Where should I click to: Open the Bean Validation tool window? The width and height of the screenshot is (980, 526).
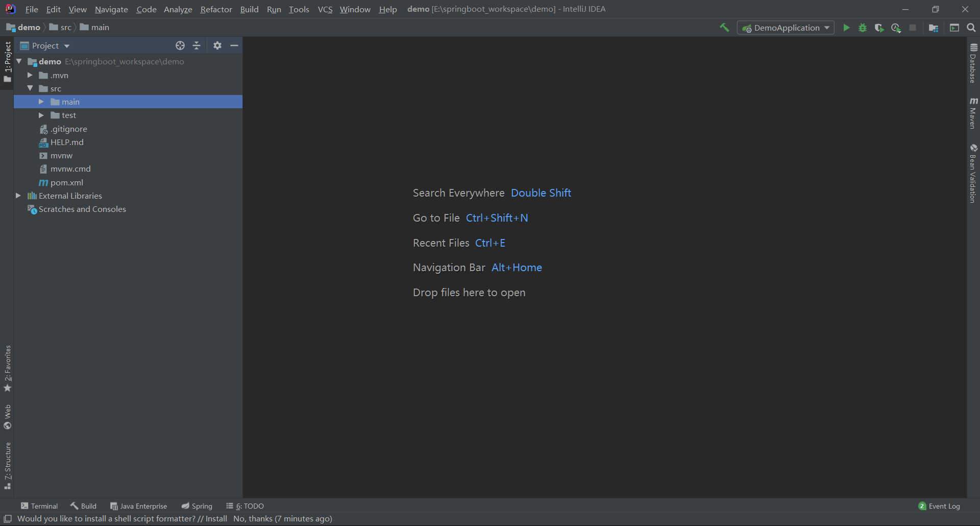click(973, 174)
